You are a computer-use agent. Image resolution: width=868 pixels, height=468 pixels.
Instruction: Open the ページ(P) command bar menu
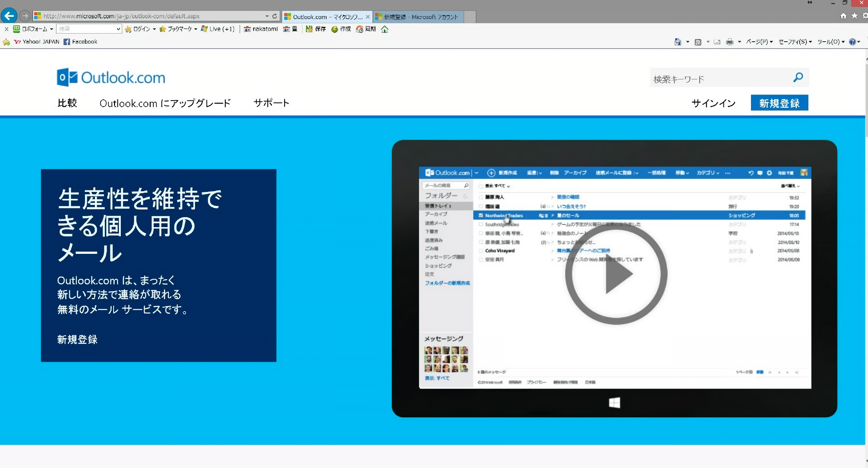pos(759,42)
